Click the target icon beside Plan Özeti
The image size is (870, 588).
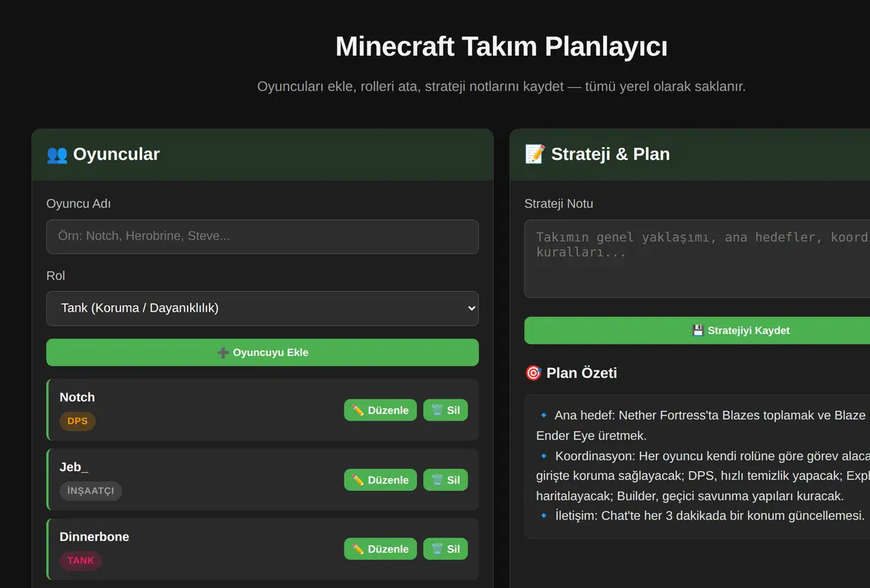click(533, 373)
